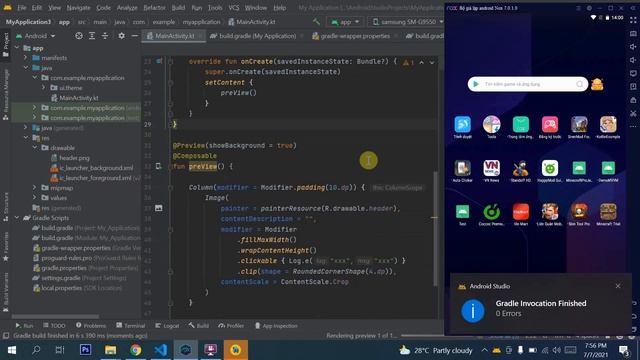The width and height of the screenshot is (640, 360).
Task: Open the VCS menu
Action: pos(234,8)
